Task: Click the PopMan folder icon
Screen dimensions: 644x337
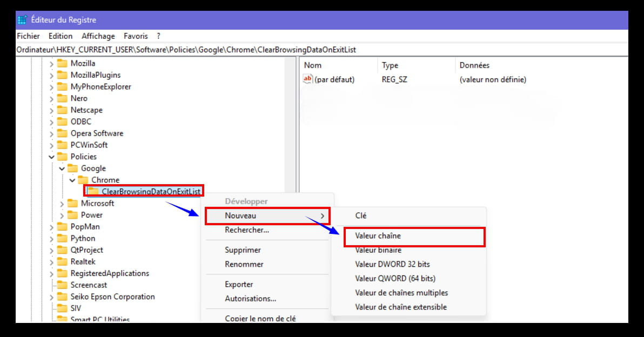Action: (63, 227)
